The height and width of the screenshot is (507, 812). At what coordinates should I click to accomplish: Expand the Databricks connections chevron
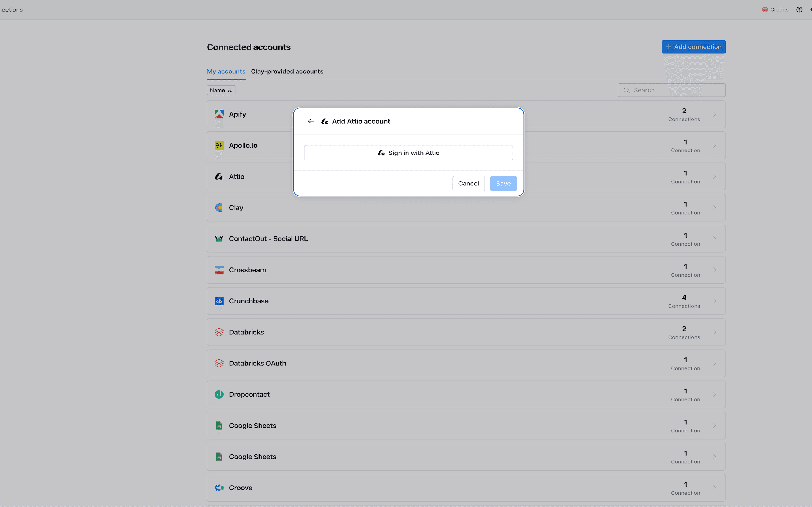(x=714, y=332)
